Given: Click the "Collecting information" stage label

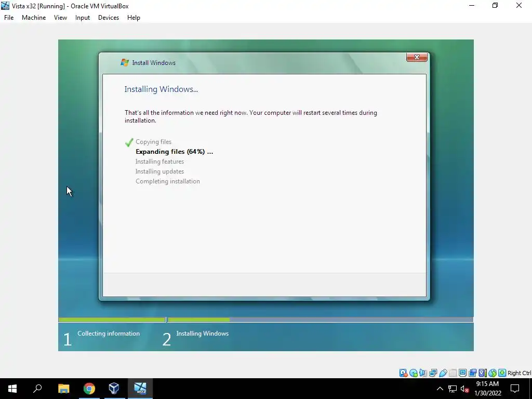Looking at the screenshot, I should [x=109, y=334].
